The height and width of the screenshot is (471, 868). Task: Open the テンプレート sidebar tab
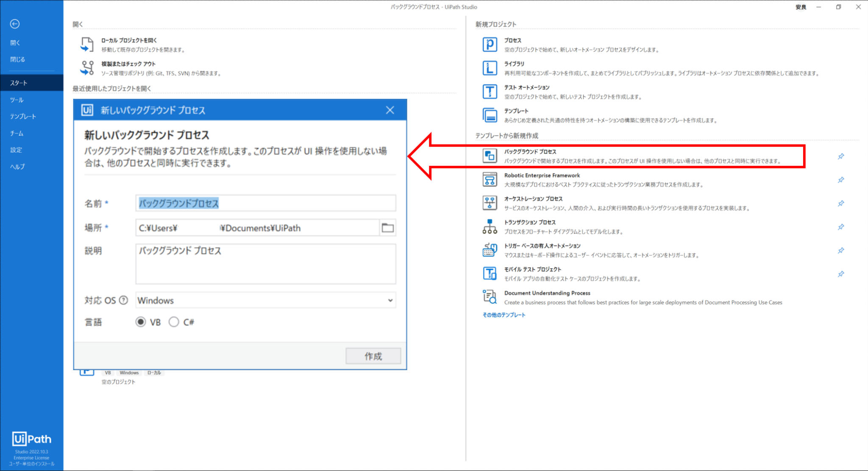coord(32,116)
